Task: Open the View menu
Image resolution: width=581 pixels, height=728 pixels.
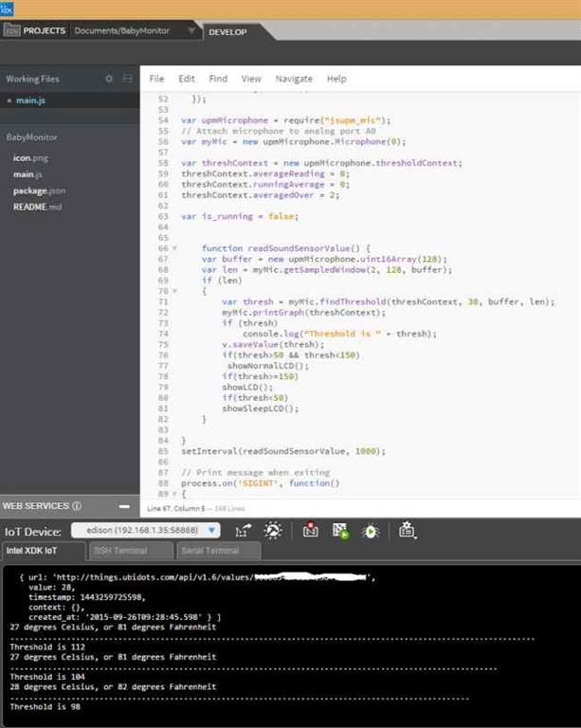Action: (251, 79)
